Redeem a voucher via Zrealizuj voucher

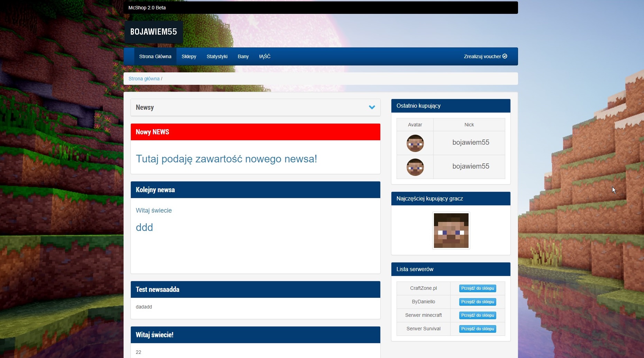485,56
